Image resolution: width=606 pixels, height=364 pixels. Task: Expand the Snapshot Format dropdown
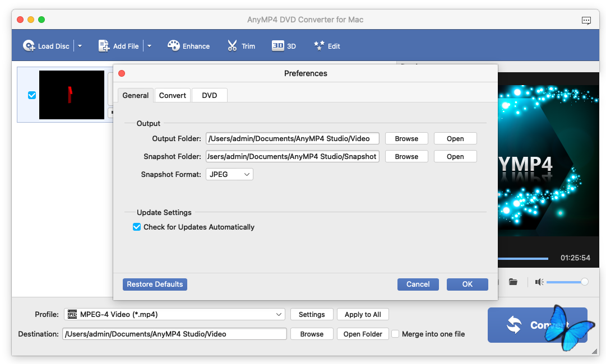229,174
